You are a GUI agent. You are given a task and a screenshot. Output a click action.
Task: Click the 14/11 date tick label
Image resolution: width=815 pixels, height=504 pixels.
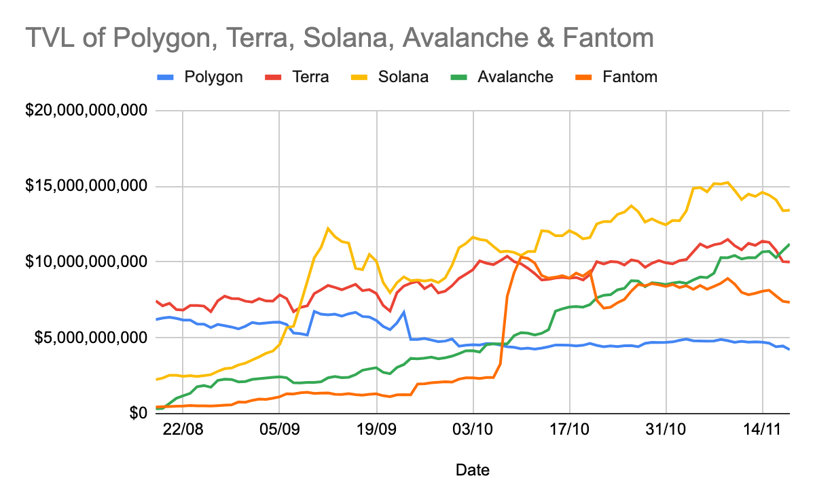[x=763, y=431]
